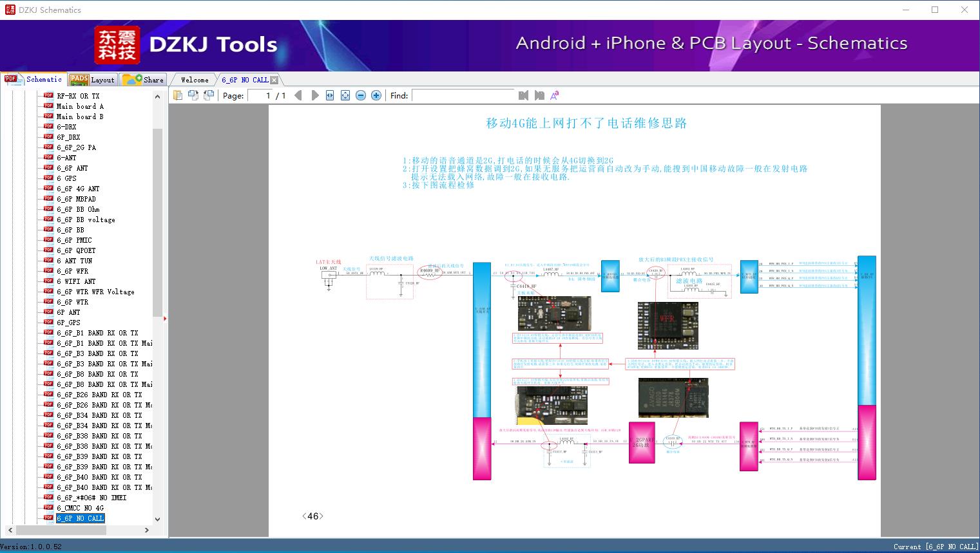Click PDF icon beside 6_6P BB
The image size is (980, 553).
point(48,229)
